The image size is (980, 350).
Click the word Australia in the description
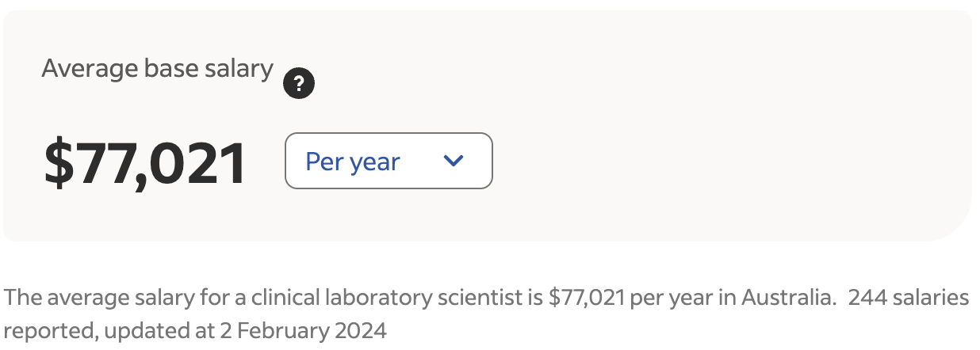pos(788,298)
